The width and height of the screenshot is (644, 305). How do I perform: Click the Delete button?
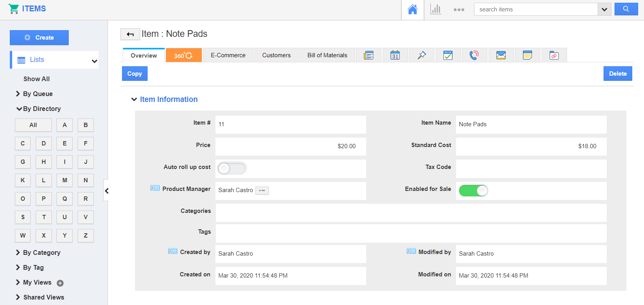[617, 74]
